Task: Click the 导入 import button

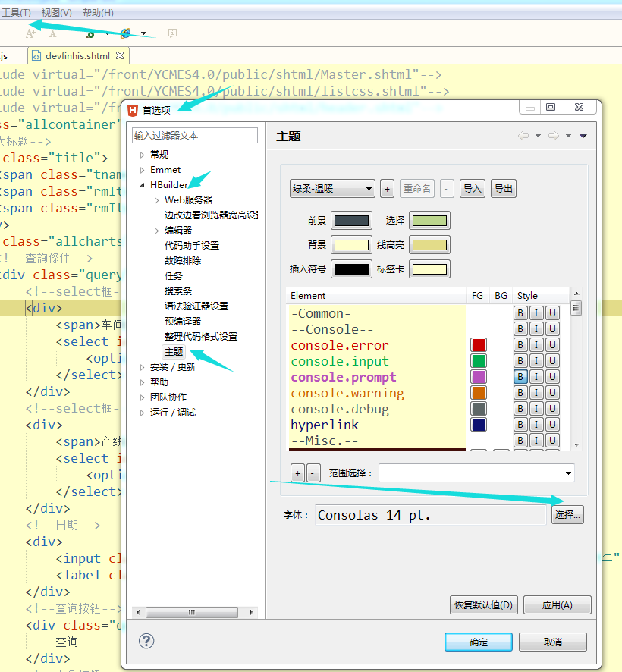Action: (472, 188)
